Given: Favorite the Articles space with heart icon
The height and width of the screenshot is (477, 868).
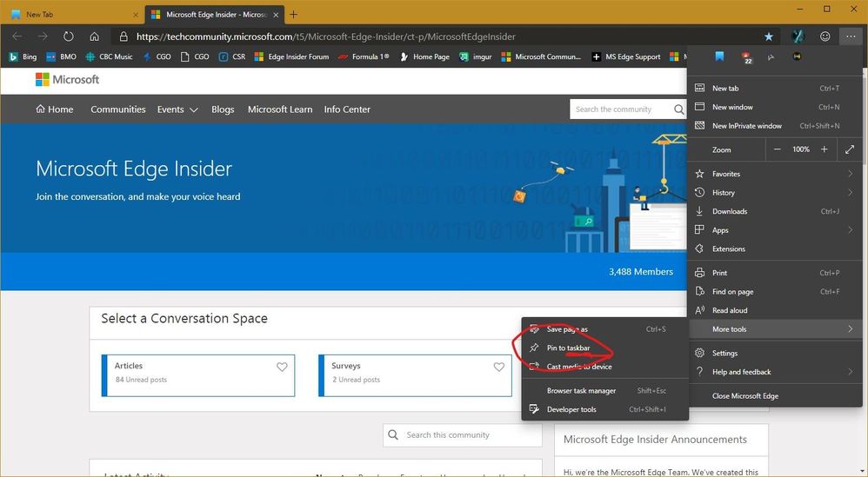Looking at the screenshot, I should click(x=282, y=367).
